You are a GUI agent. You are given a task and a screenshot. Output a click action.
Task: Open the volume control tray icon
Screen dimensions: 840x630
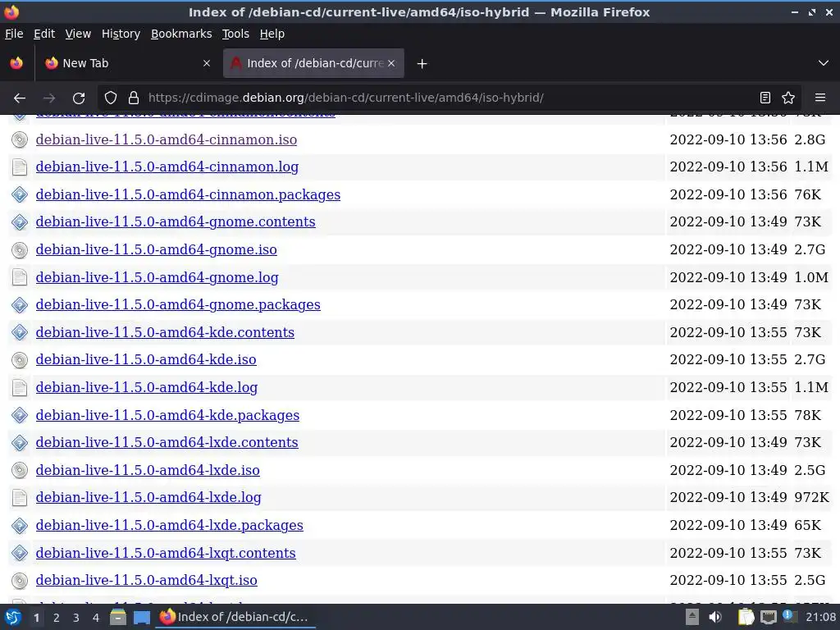coord(715,618)
